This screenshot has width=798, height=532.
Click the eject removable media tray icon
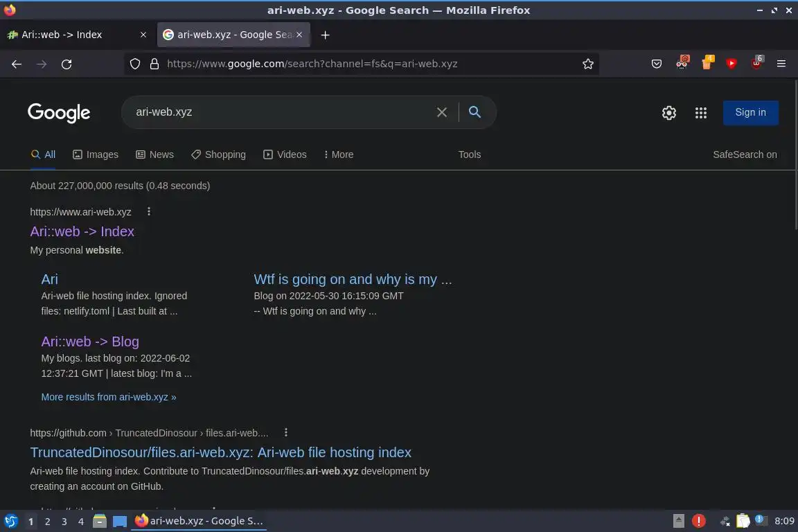coord(678,521)
